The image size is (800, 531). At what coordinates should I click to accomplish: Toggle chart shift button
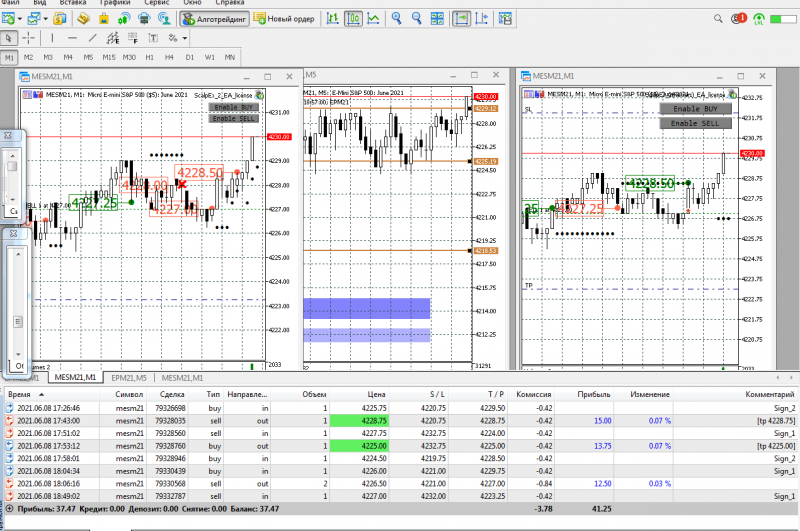(482, 19)
